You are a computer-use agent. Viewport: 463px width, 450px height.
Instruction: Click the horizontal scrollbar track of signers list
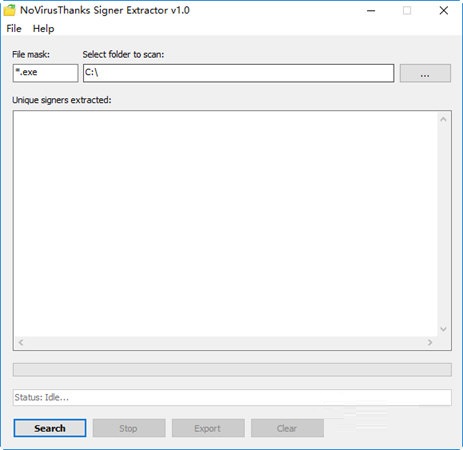[225, 343]
